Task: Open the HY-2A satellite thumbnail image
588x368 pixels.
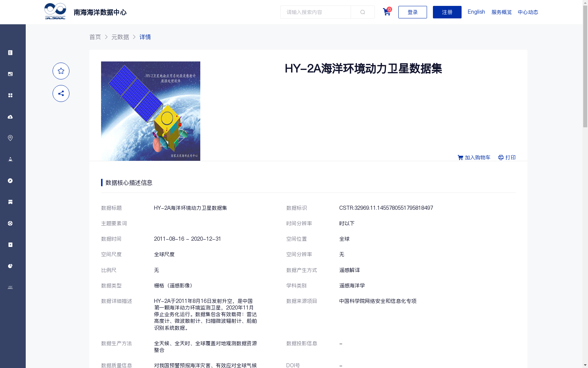Action: 151,111
